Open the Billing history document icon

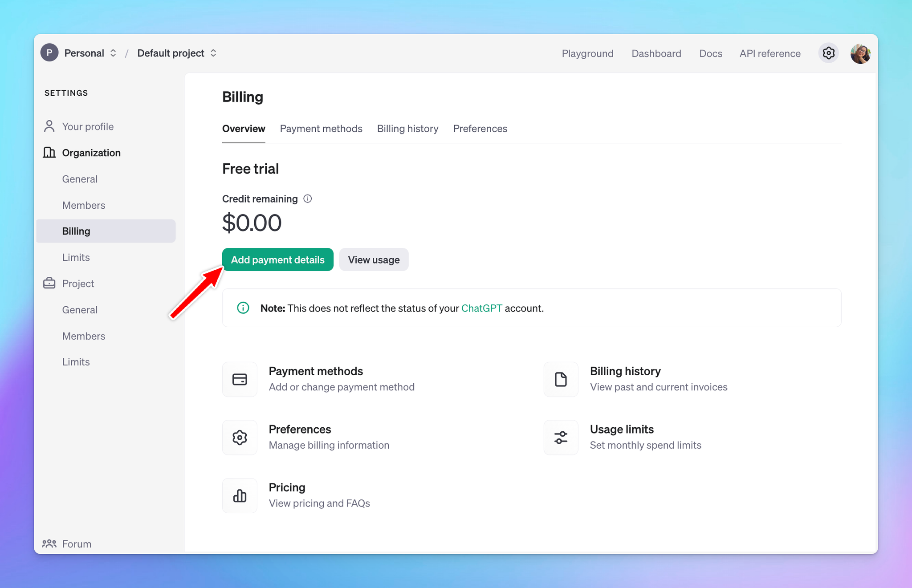(x=561, y=379)
